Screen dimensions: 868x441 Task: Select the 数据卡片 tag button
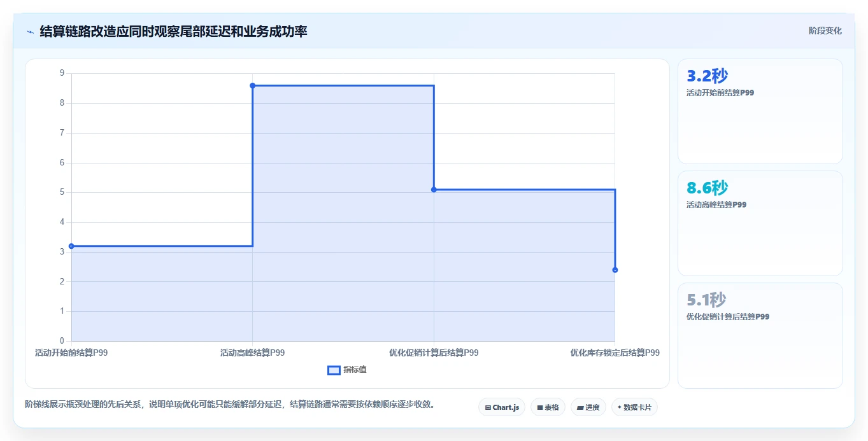[634, 407]
